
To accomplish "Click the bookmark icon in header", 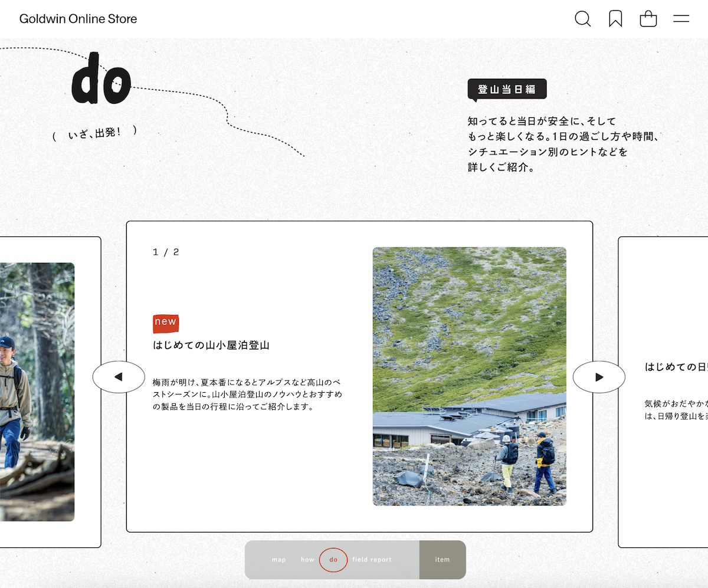I will coord(615,19).
